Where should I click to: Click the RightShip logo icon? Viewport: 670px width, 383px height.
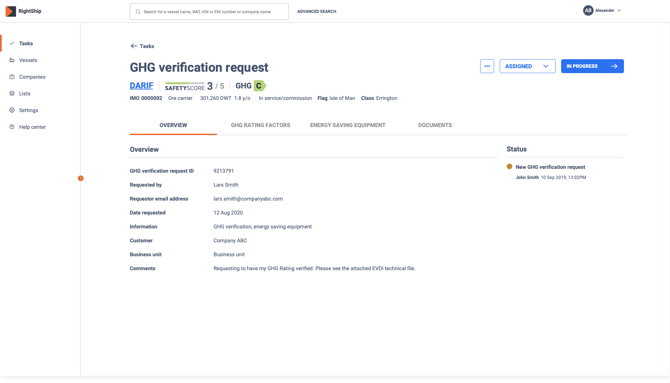click(x=11, y=11)
